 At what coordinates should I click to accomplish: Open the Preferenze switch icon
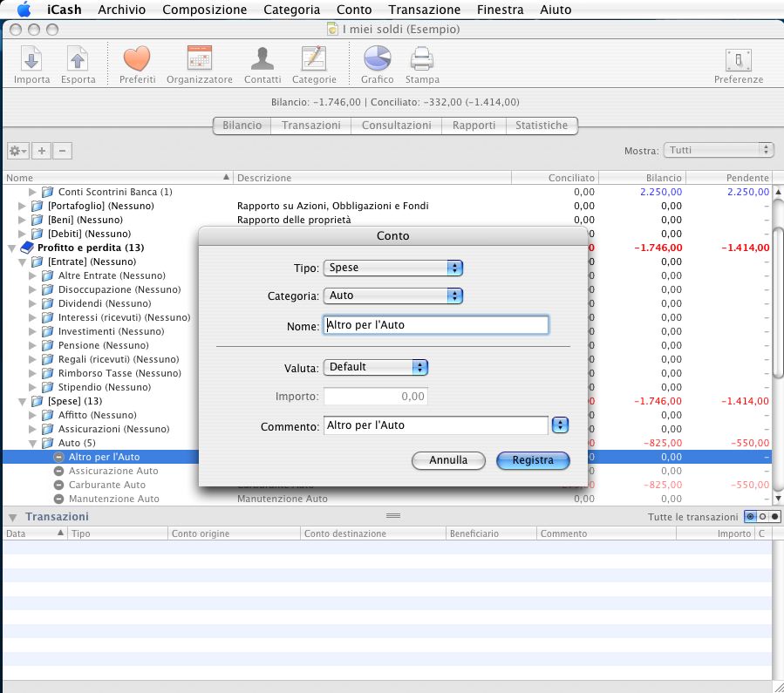738,60
